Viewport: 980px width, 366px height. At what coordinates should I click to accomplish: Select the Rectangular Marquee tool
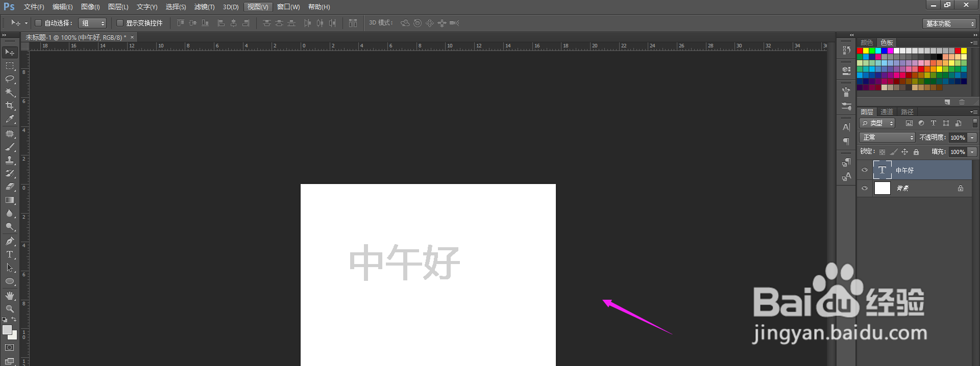[x=10, y=66]
